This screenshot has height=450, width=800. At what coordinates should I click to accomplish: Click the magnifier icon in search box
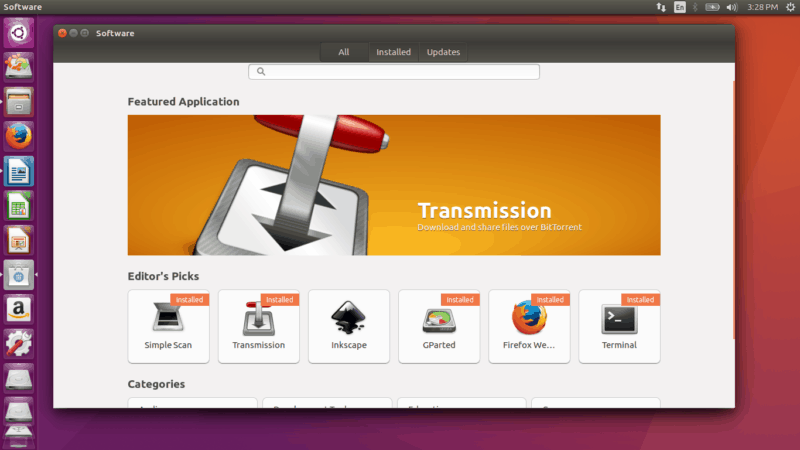point(261,71)
